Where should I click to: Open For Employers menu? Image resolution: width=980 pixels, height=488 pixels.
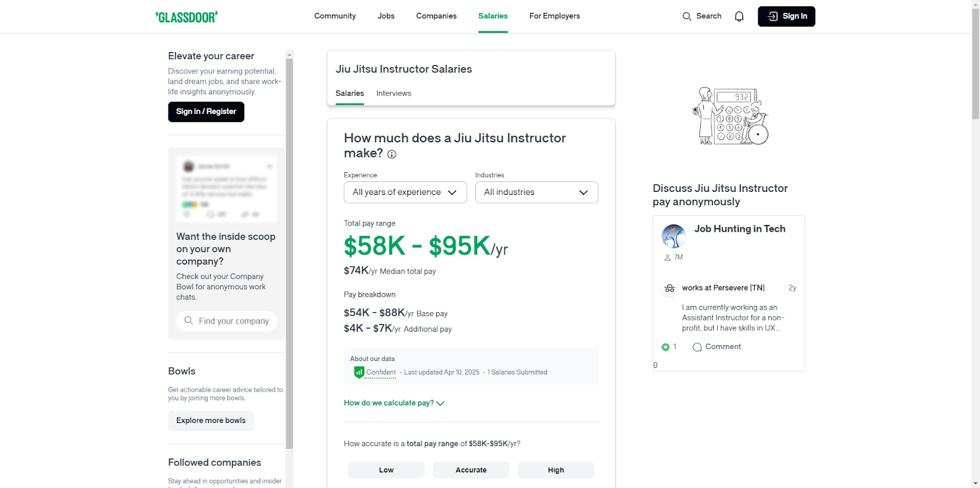click(x=554, y=16)
